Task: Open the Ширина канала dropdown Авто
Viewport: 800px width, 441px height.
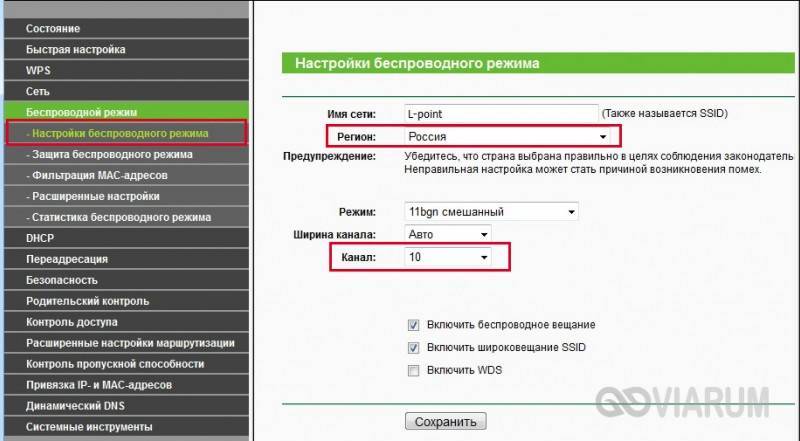Action: click(x=448, y=234)
